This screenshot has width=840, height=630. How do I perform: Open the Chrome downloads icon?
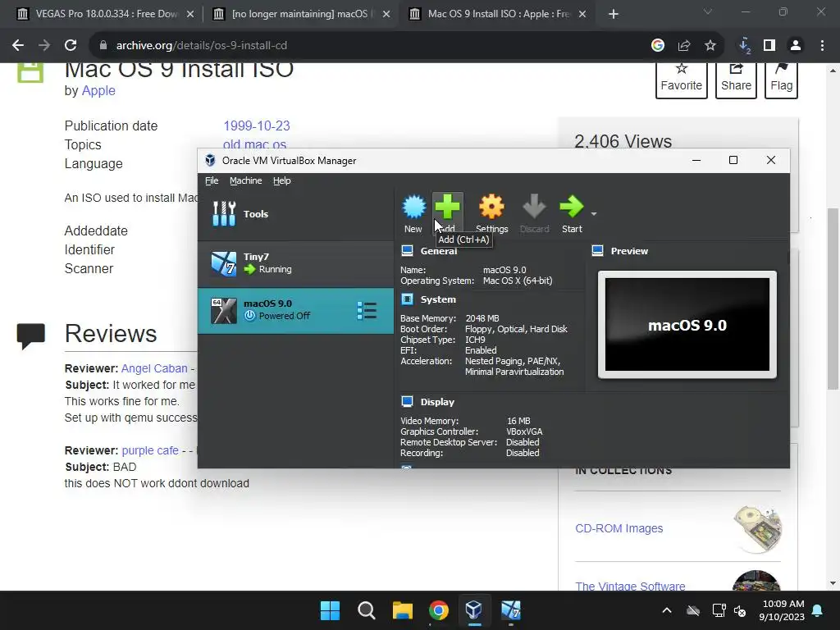744,46
